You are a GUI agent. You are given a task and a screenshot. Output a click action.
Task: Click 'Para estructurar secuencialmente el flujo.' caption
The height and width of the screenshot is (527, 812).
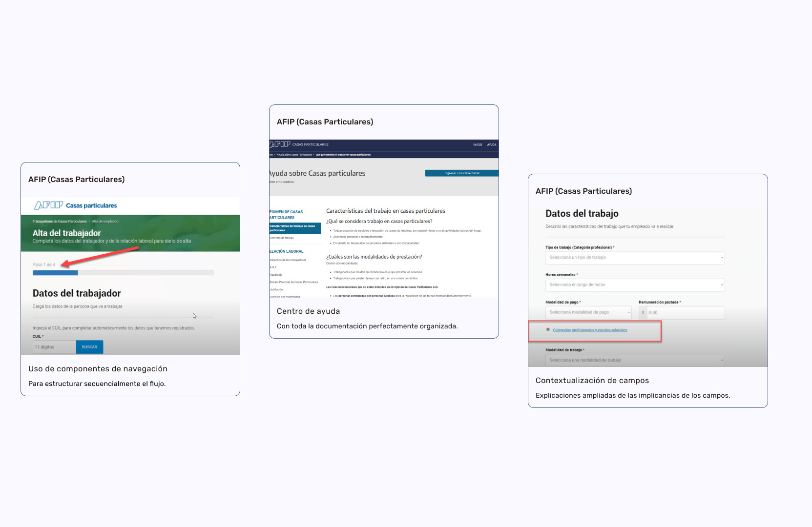click(97, 384)
